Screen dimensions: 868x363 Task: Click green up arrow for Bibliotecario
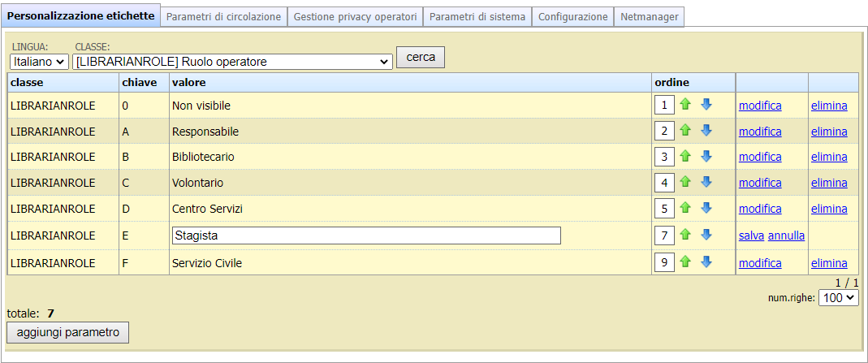coord(685,157)
